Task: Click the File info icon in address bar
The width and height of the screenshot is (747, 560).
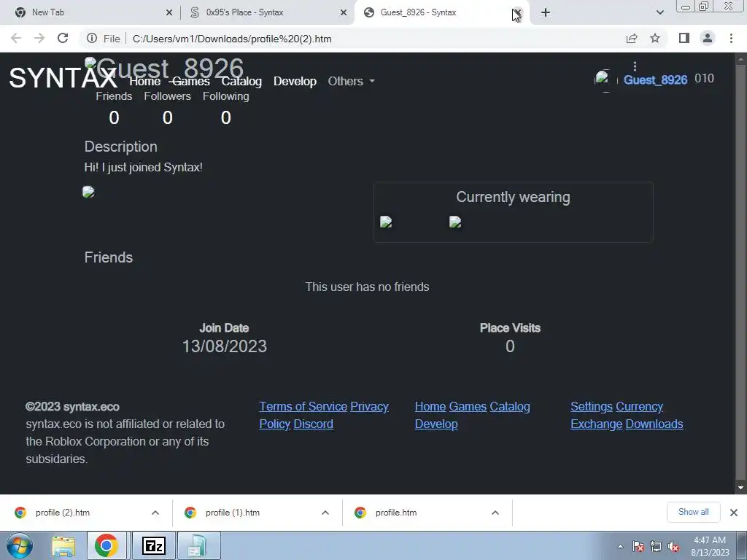Action: tap(92, 39)
